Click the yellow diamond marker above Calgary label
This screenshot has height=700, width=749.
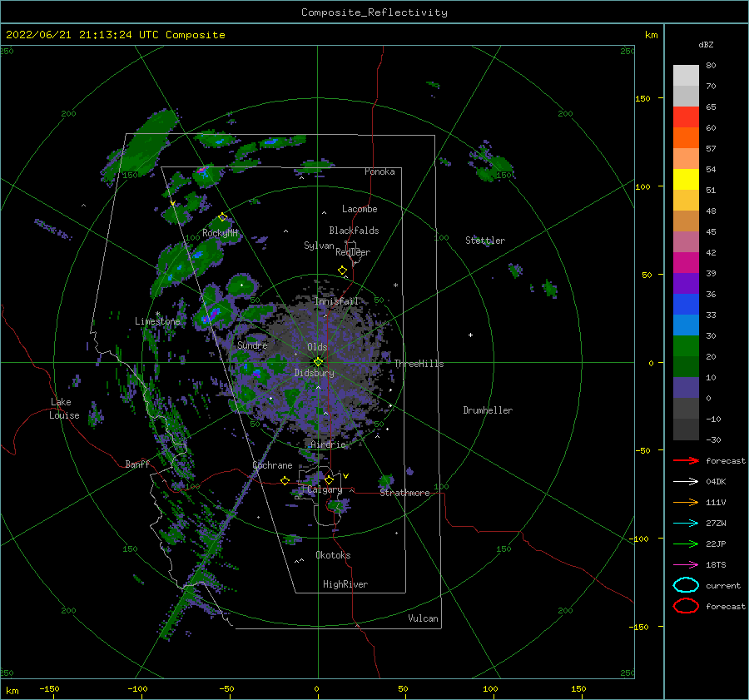[329, 479]
